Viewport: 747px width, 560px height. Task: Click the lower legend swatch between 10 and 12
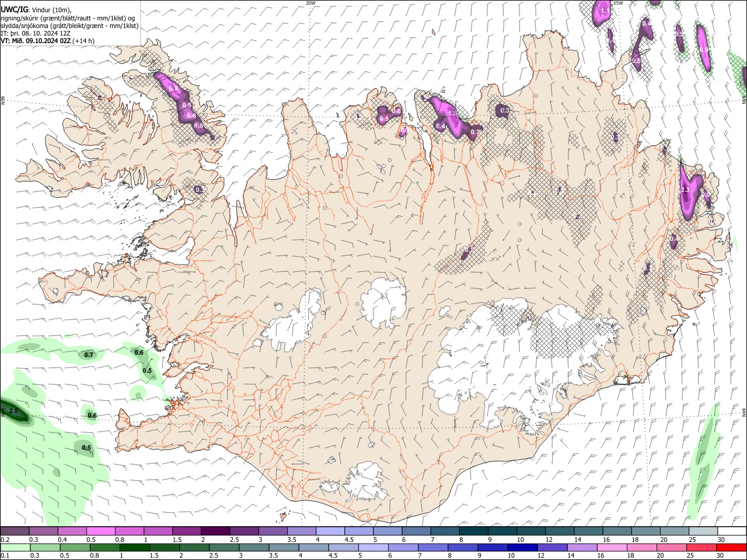click(x=522, y=547)
